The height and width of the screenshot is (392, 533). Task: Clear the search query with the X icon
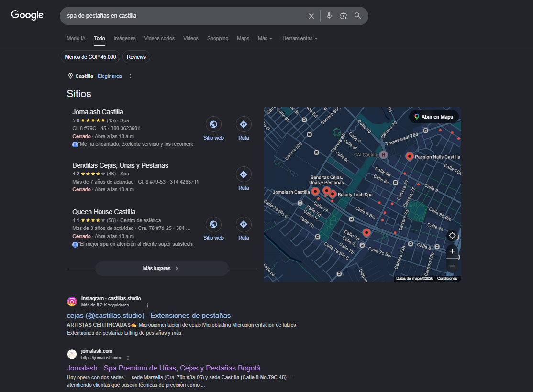tap(311, 16)
